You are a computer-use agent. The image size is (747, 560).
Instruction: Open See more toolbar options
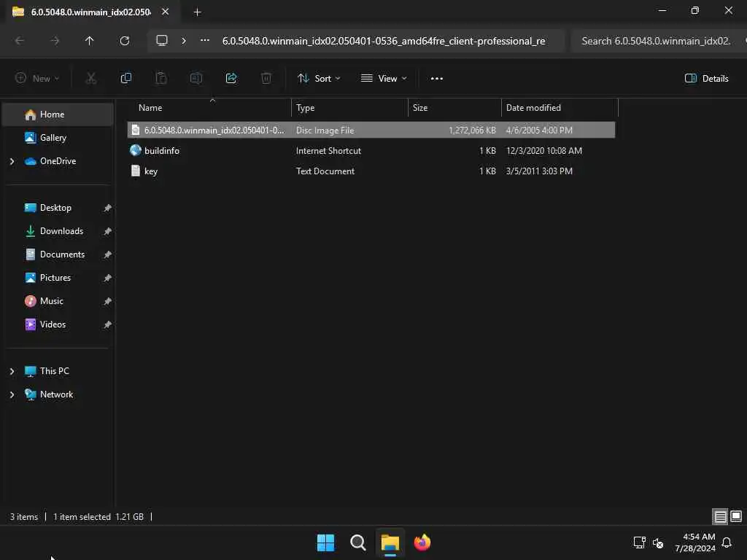(x=437, y=78)
